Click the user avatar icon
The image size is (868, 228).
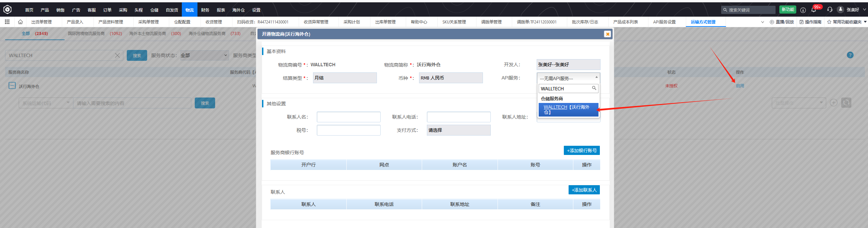[840, 10]
